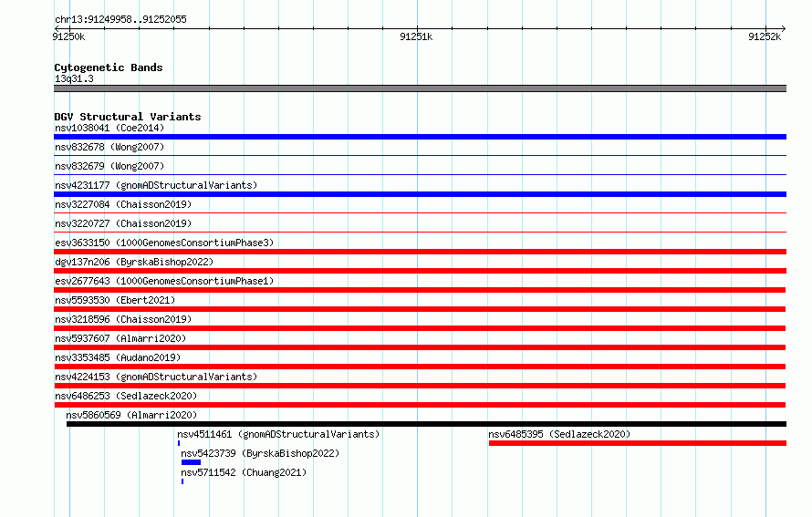This screenshot has height=517, width=812.
Task: Select the nsv4231177 thick blue bar
Action: pos(420,194)
